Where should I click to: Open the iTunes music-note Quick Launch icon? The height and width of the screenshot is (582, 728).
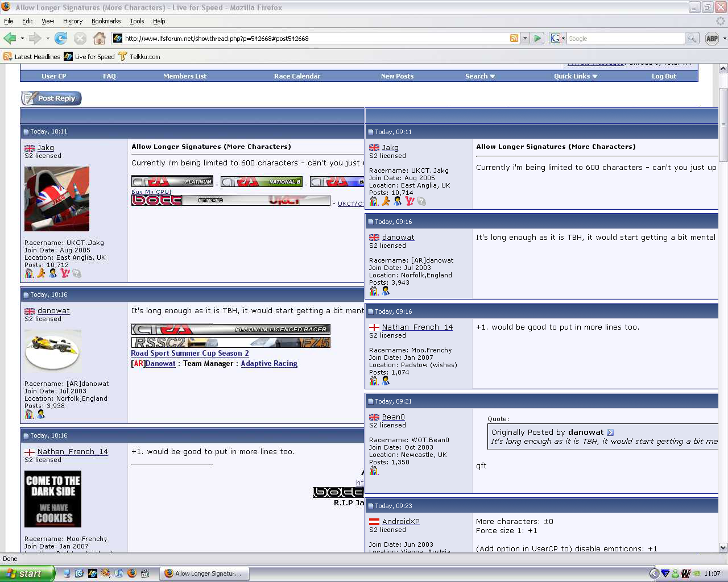click(x=119, y=573)
